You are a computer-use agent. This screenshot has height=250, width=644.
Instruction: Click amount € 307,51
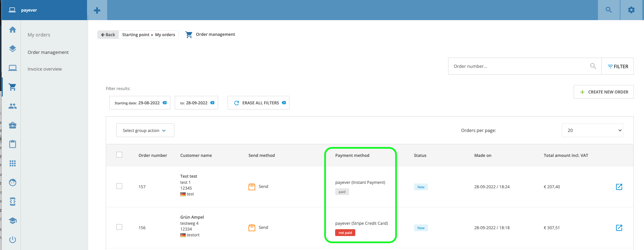point(552,228)
